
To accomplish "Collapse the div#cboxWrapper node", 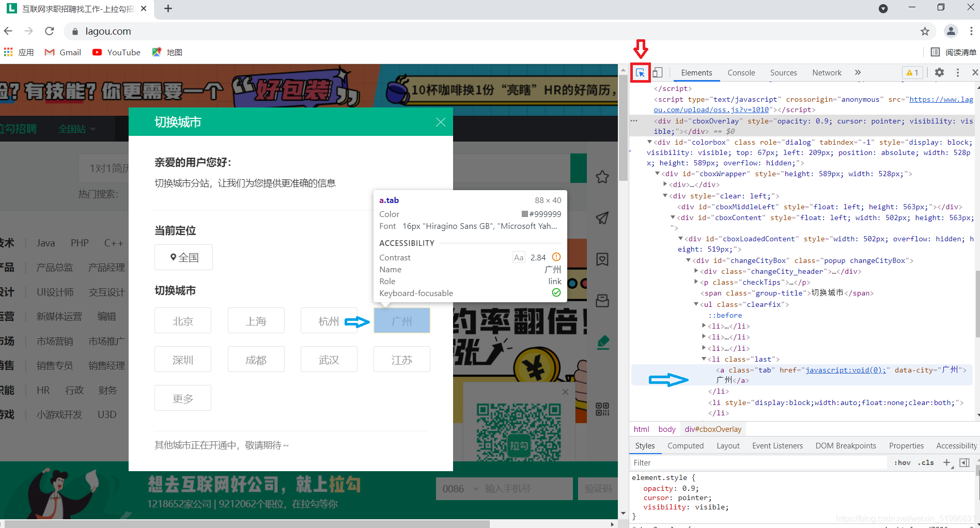I will point(658,174).
